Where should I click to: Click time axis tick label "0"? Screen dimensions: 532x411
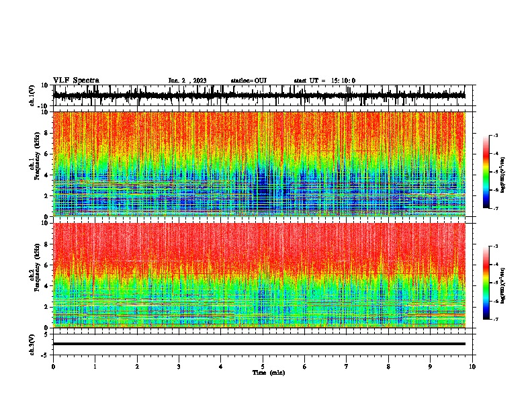click(x=53, y=367)
